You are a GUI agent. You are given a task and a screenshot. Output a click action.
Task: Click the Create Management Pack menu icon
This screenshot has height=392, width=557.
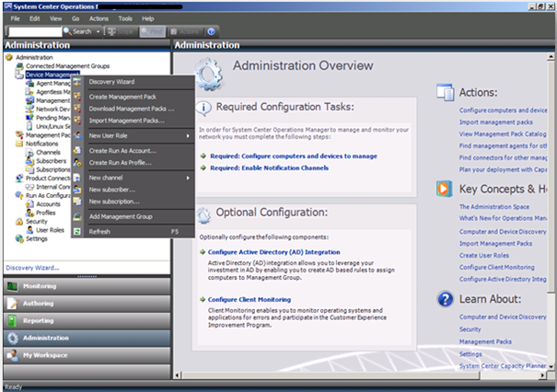(77, 97)
